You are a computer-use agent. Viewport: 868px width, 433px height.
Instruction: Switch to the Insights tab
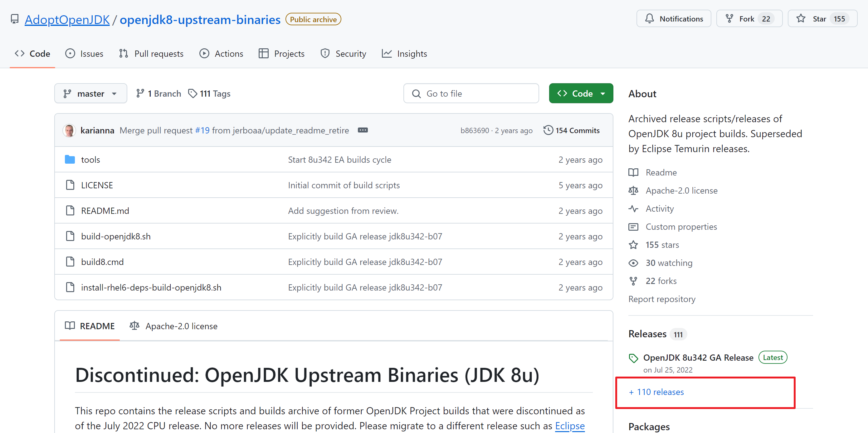pos(404,54)
